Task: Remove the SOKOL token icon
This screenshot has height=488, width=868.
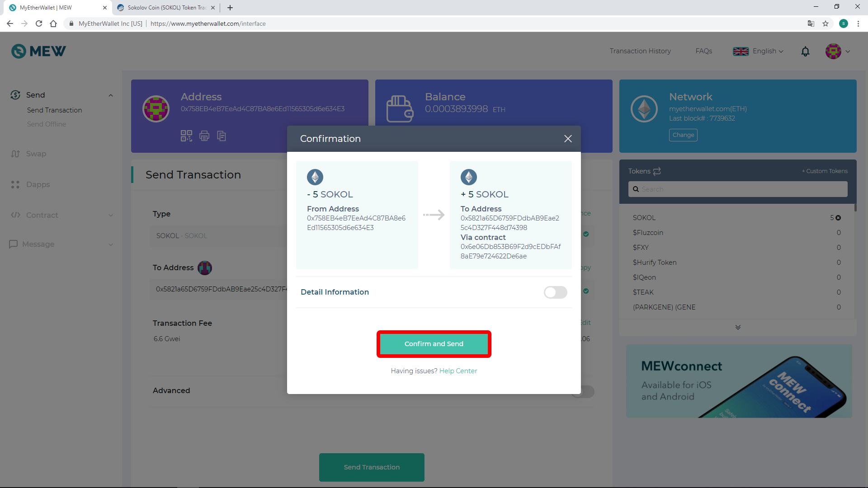Action: (x=838, y=218)
